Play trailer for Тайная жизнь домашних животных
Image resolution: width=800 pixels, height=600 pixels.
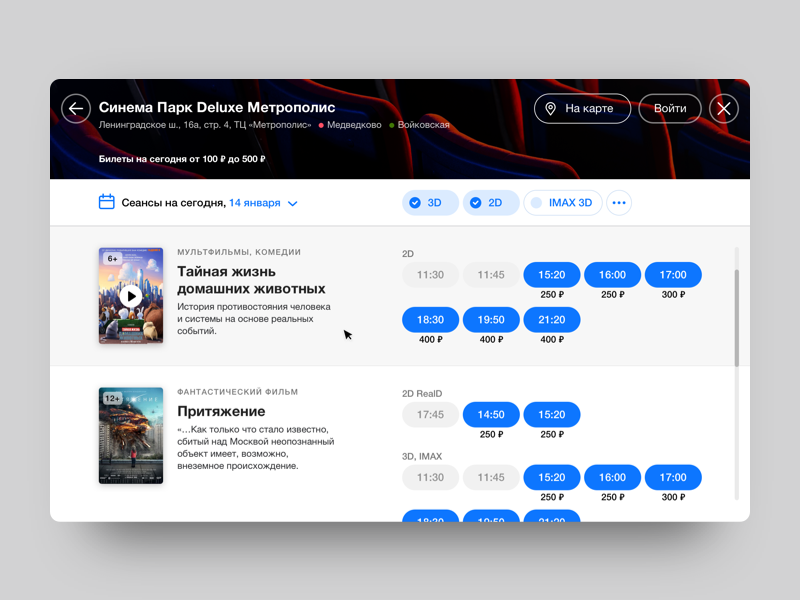tap(131, 296)
